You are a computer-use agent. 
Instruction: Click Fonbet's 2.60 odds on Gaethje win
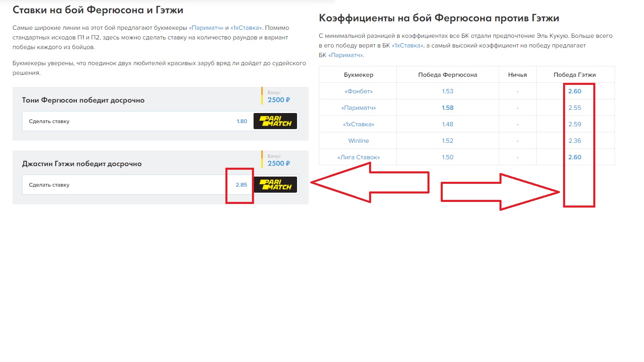[x=575, y=91]
